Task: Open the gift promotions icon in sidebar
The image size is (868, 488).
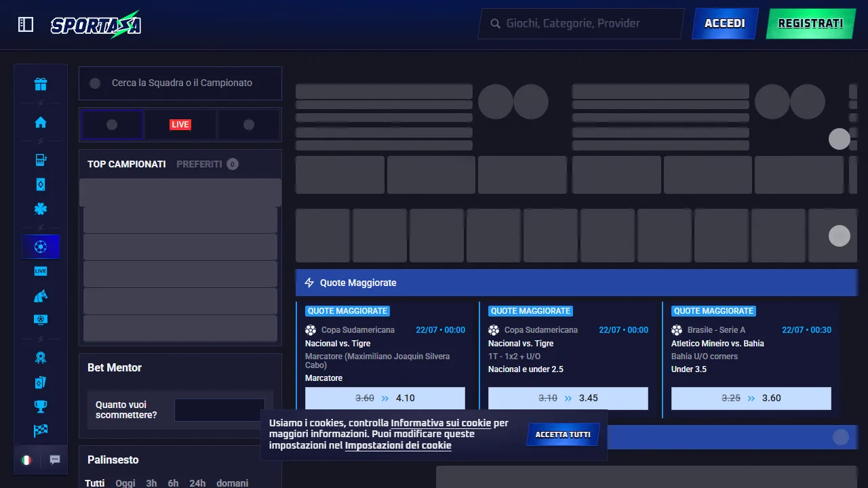Action: [x=41, y=84]
